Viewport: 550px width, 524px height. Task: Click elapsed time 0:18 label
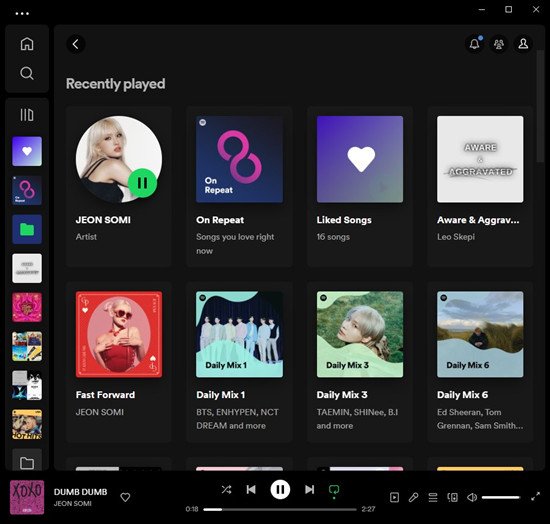tap(192, 509)
